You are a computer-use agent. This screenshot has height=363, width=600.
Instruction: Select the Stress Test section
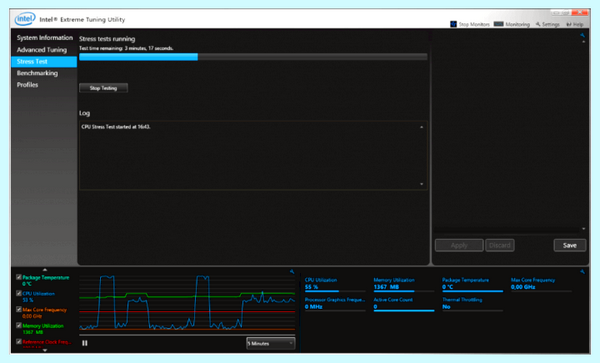click(44, 62)
